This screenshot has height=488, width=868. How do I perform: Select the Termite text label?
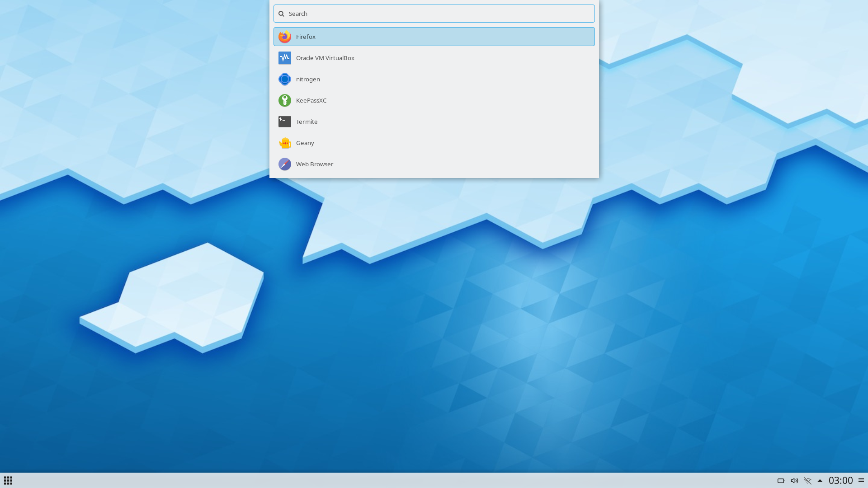click(307, 122)
